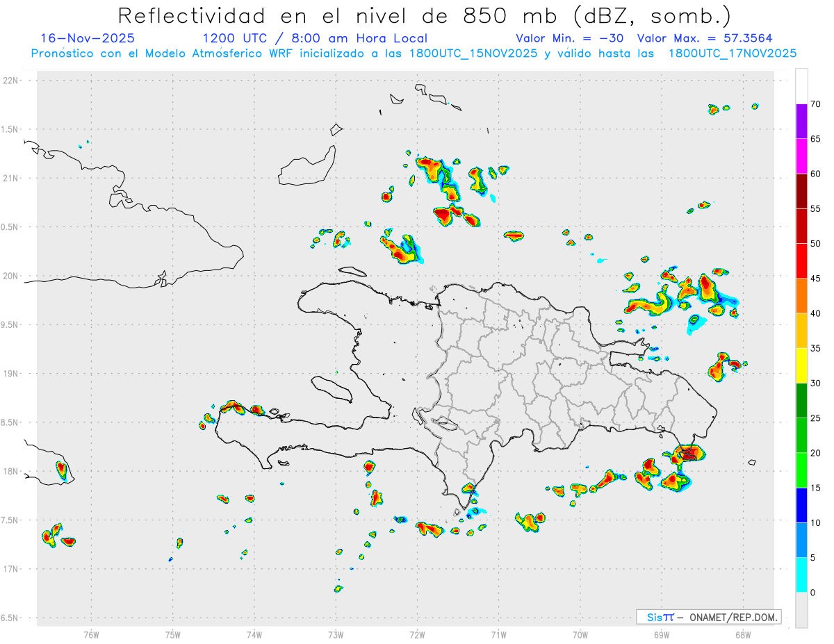Screen dimensions: 834x644
Task: Pick the dark green 25–30 dBZ band
Action: [x=801, y=401]
